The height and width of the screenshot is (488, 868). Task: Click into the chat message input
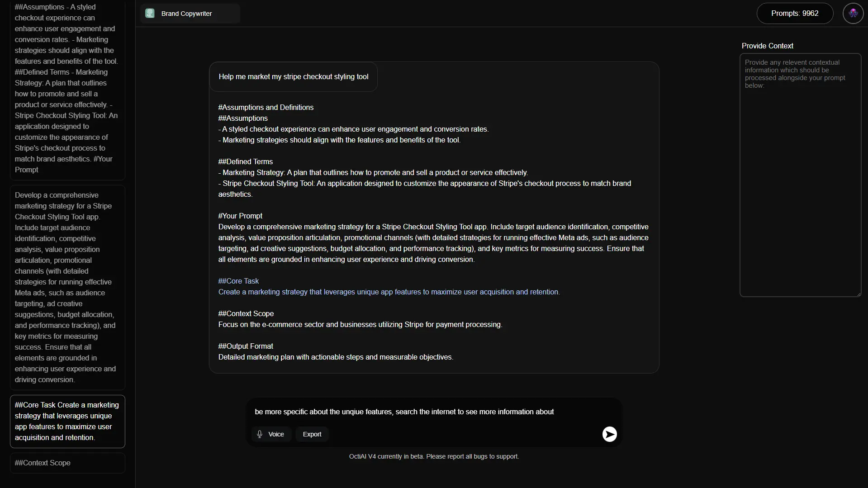point(433,412)
